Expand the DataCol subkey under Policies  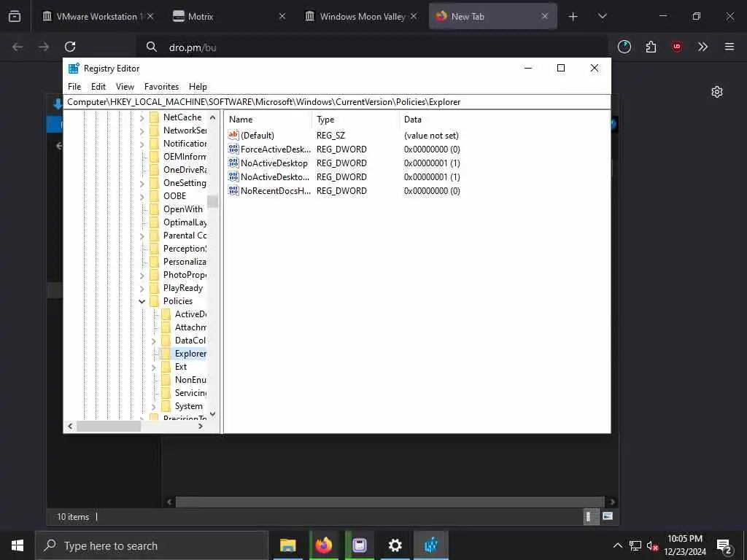(x=153, y=341)
